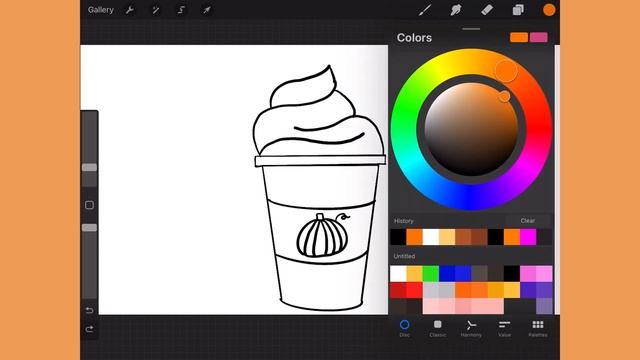Pick the white swatch in History
640x360 pixels.
[x=431, y=237]
